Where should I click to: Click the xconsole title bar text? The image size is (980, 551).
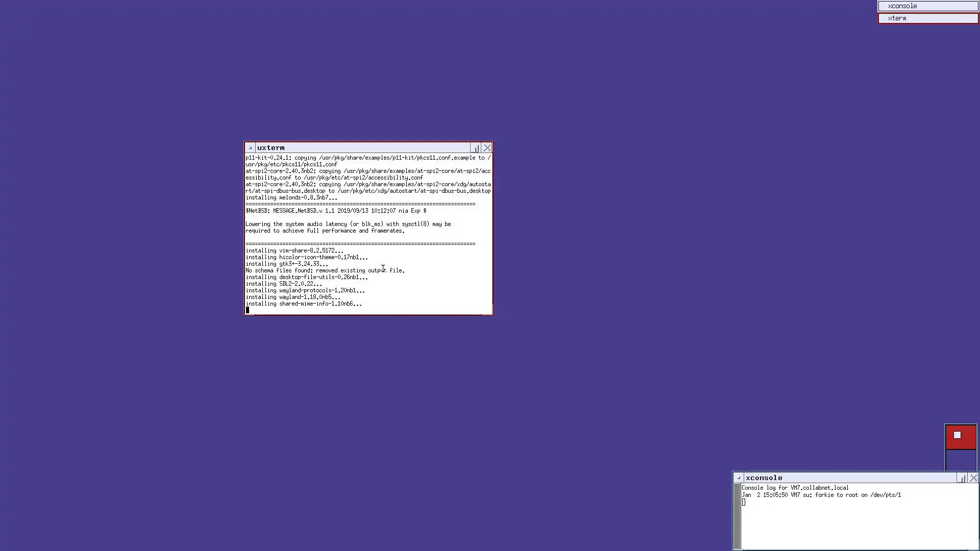(764, 478)
